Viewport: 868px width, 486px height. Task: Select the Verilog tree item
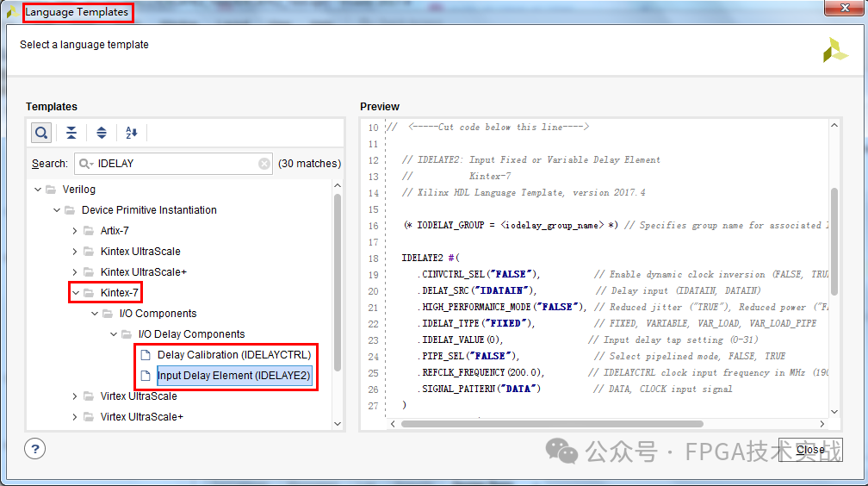pyautogui.click(x=78, y=190)
